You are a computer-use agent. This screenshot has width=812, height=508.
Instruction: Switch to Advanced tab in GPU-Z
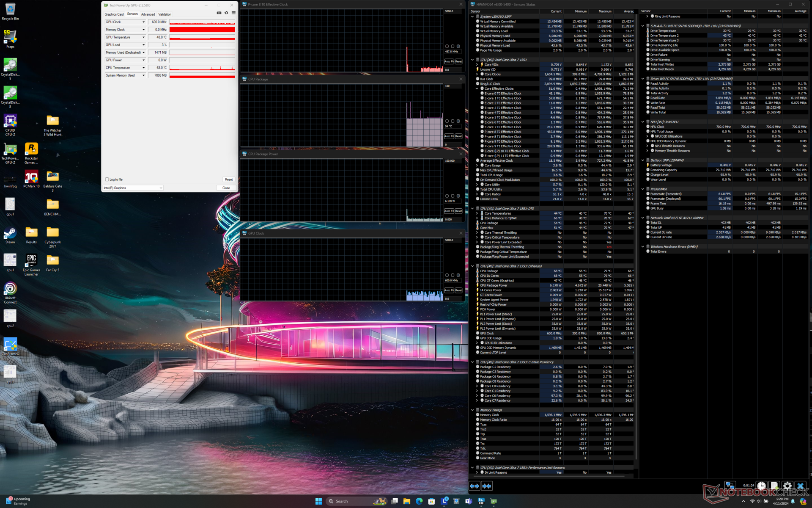coord(148,14)
